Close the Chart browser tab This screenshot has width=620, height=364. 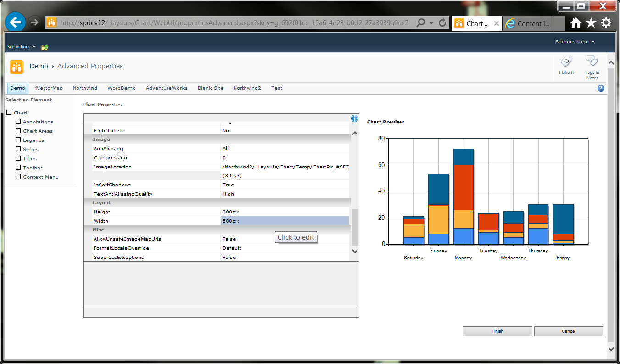click(x=497, y=23)
